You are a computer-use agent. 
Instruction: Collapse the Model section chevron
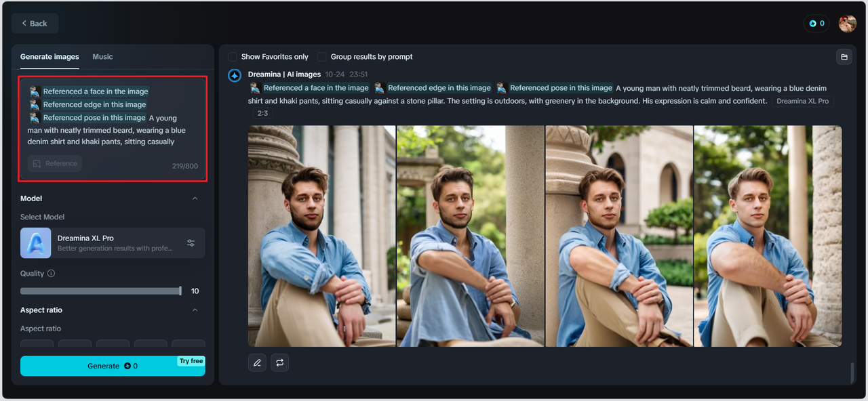[x=195, y=198]
